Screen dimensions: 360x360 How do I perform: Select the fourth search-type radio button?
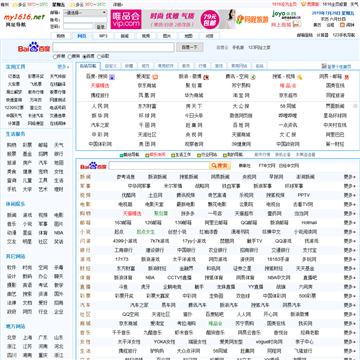[99, 57]
